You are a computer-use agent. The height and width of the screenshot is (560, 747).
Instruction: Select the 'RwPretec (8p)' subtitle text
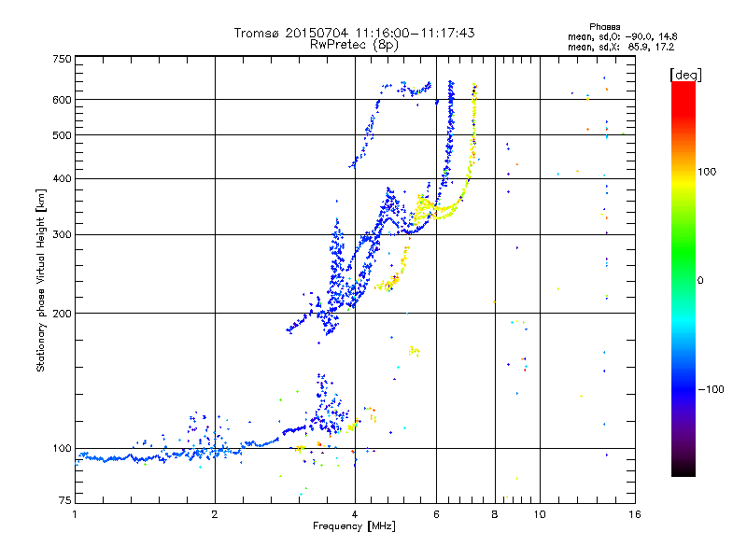354,45
